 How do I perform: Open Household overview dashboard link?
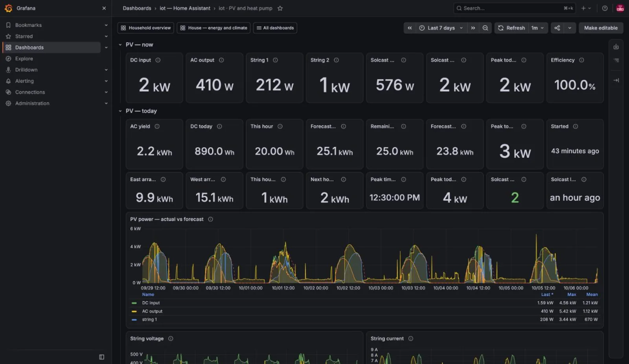(146, 28)
